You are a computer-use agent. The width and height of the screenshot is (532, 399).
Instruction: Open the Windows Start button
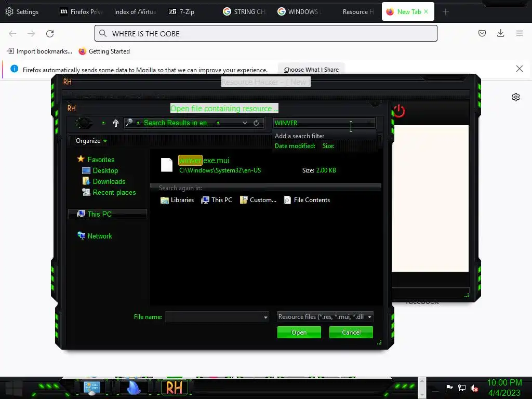tap(14, 389)
